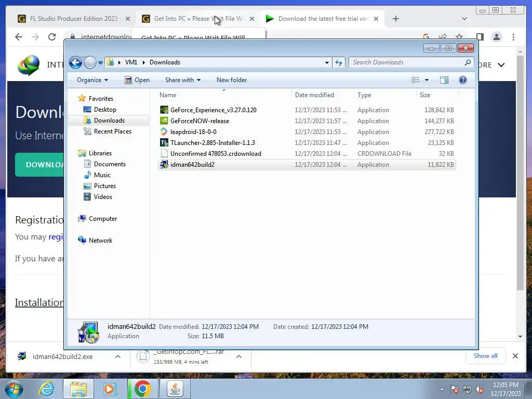Viewport: 532px width, 399px height.
Task: Click Downloads in the address breadcrumb
Action: click(x=165, y=62)
